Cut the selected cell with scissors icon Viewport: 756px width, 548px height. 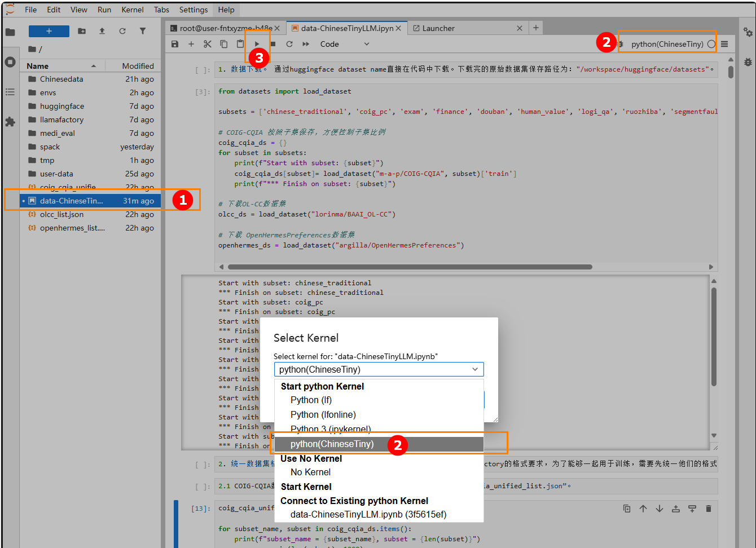208,44
